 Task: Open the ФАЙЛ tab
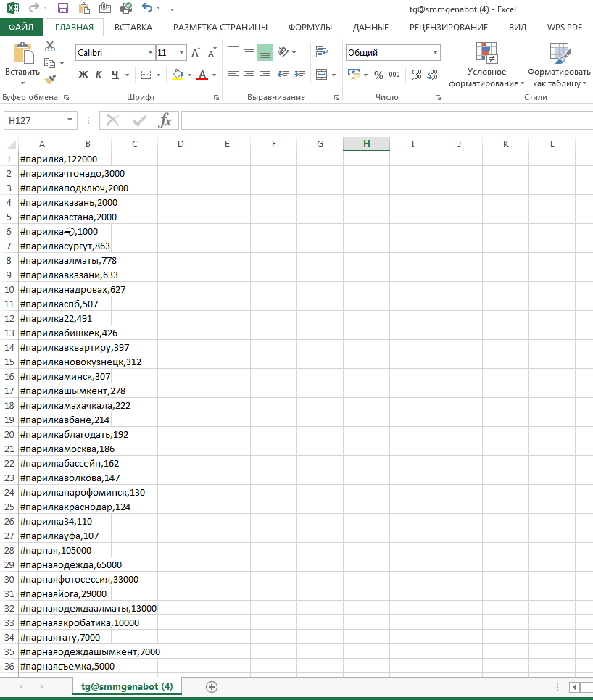pos(21,28)
